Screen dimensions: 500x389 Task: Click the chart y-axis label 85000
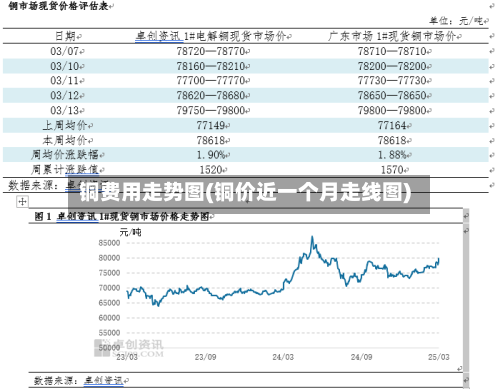(x=109, y=243)
